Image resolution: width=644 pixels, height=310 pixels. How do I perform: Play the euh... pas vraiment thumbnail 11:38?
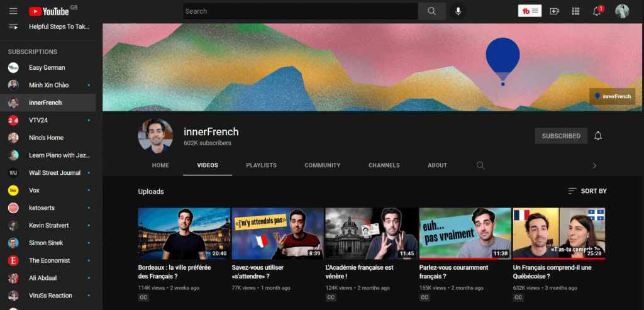coord(465,233)
